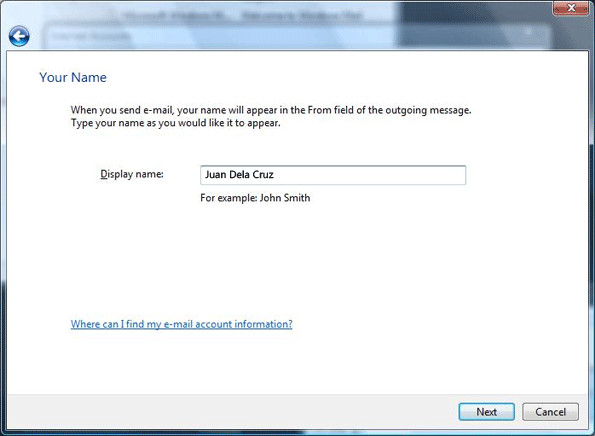595x436 pixels.
Task: Proceed with the Next button
Action: point(486,412)
